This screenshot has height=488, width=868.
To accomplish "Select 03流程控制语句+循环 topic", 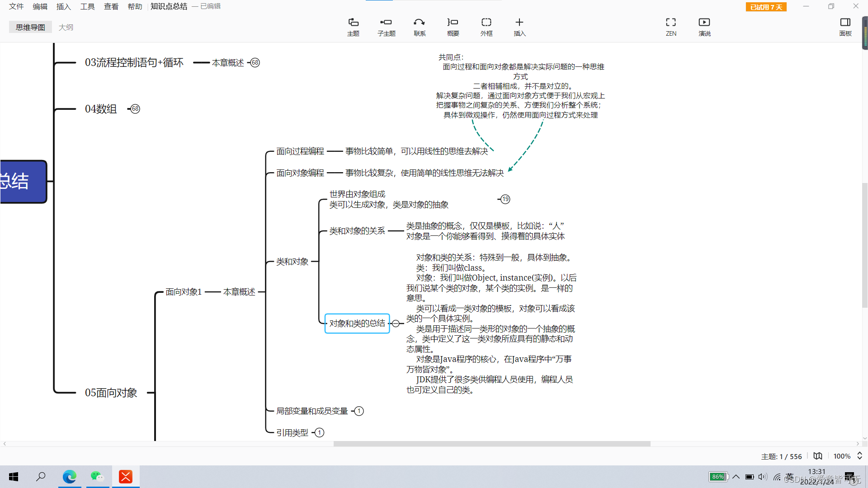I will pos(134,62).
